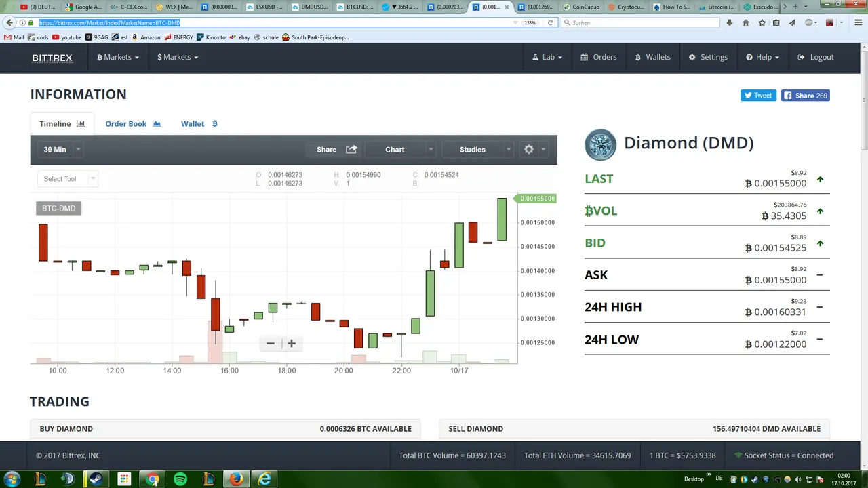Click the Tweet button

pos(758,96)
